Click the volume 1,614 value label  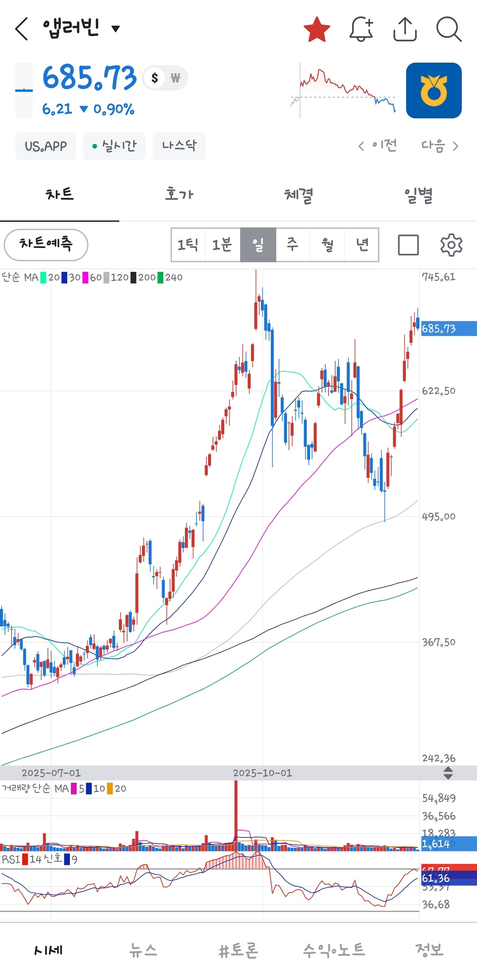click(x=449, y=844)
